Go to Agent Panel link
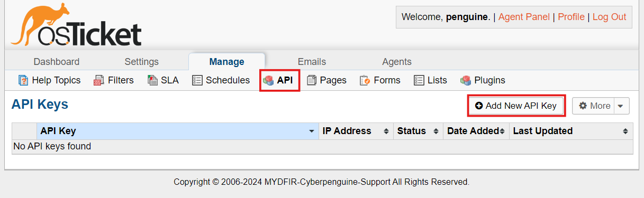 pos(524,17)
